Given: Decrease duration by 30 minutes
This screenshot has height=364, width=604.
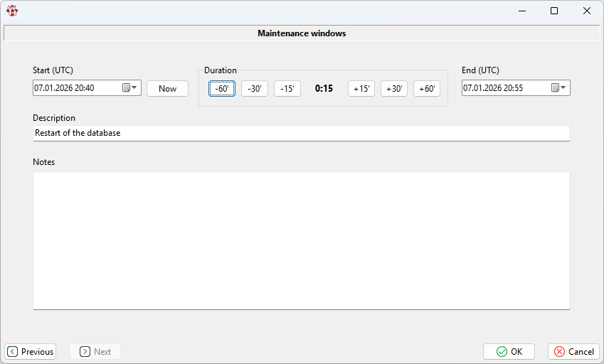Looking at the screenshot, I should coord(255,89).
